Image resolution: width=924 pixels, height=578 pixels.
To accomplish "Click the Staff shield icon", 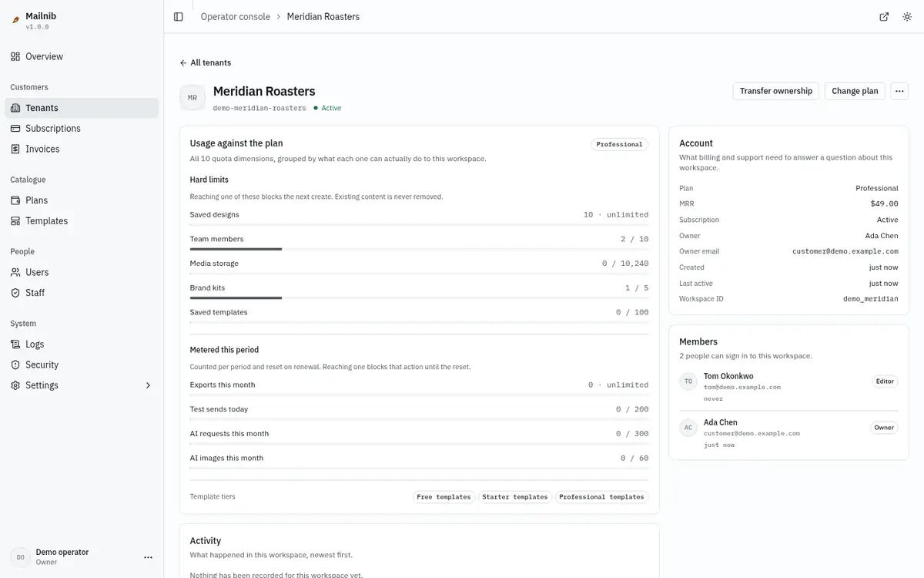I will (x=15, y=293).
